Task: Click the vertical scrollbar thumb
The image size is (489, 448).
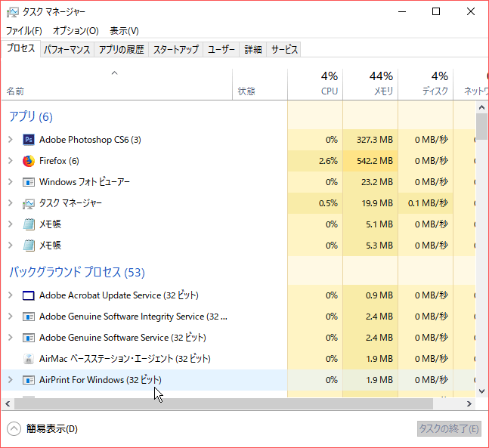Action: pyautogui.click(x=482, y=126)
